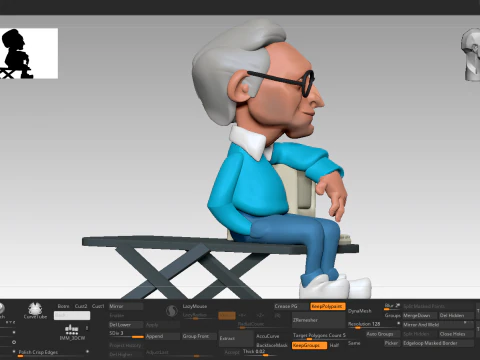Adjust the SDiv 3 slider
Image resolution: width=480 pixels, height=360 pixels.
(126, 334)
